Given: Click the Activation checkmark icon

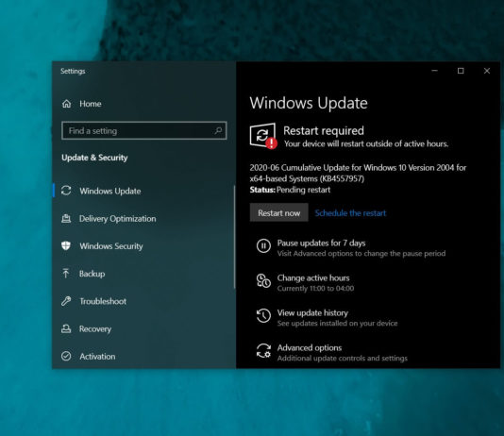Looking at the screenshot, I should 66,356.
